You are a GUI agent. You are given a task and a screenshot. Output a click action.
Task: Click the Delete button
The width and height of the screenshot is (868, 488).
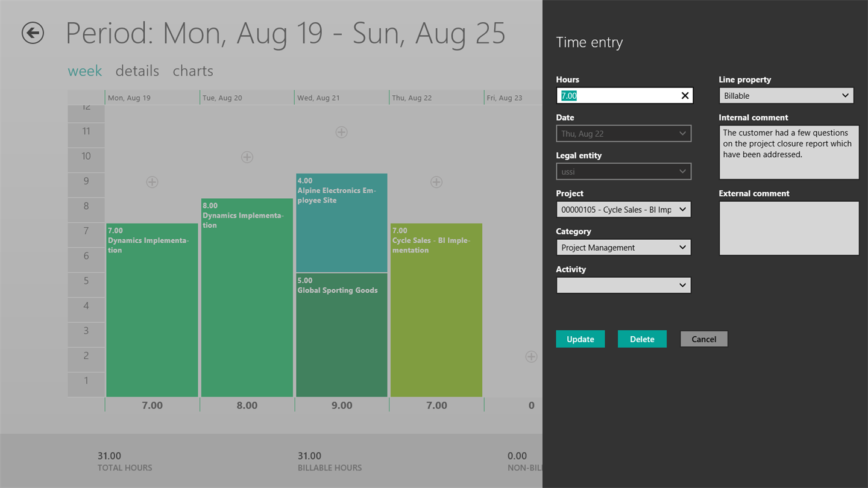642,339
